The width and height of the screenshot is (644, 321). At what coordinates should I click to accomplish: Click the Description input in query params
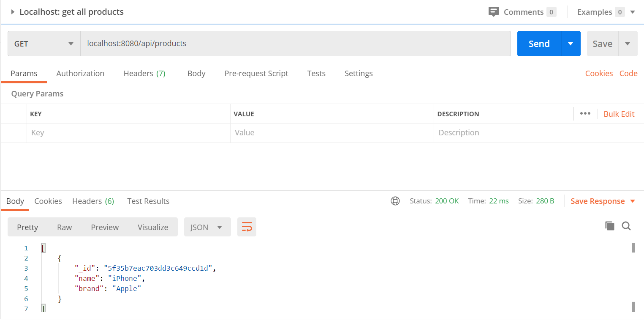click(538, 133)
